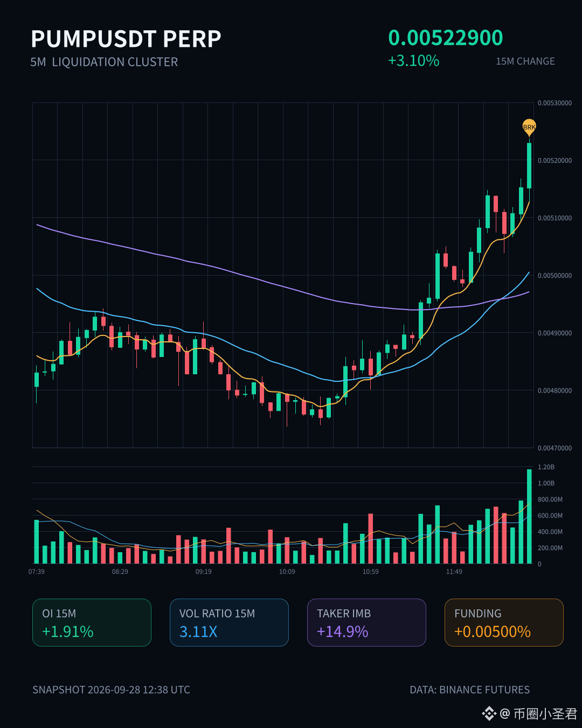Select the OI 15M stat card
Viewport: 582px width, 728px height.
pyautogui.click(x=92, y=622)
